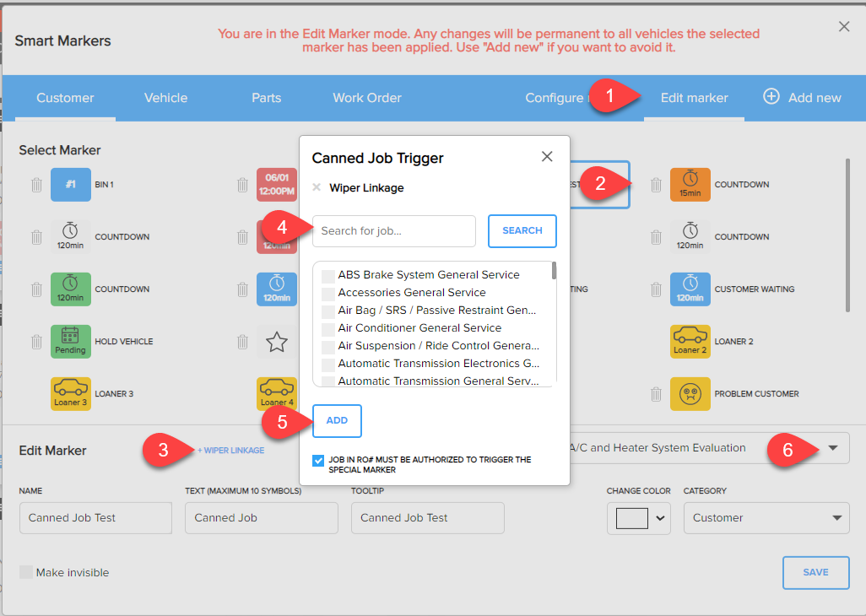Disable 'Job in RO# must be authorized' checkbox

point(318,461)
